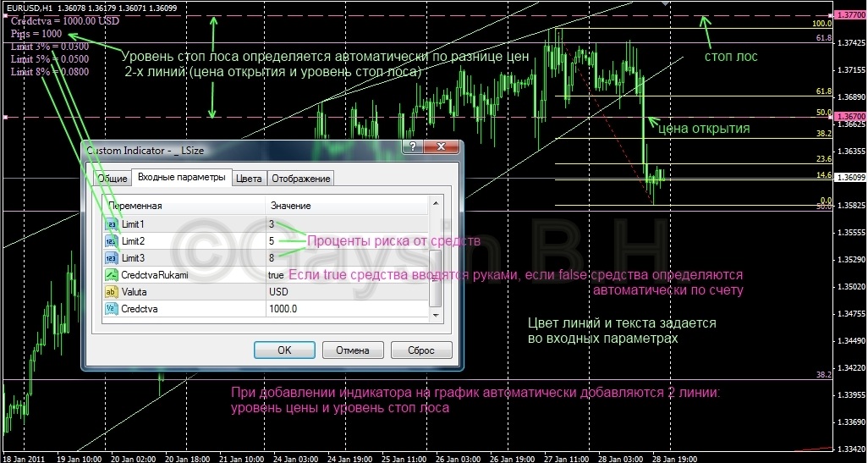Click the Limit2 integer parameter icon

[x=112, y=241]
